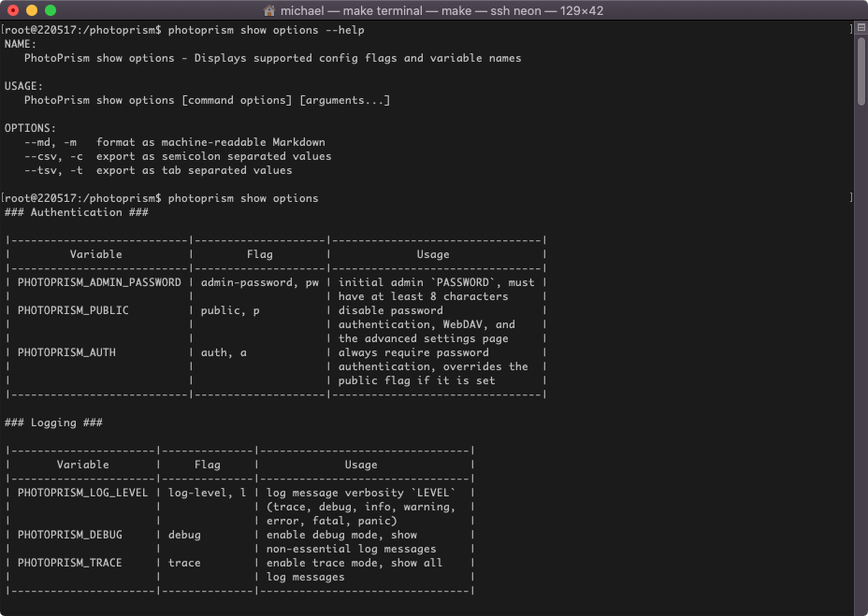Click the '--tsv, -t' option line
This screenshot has height=616, width=868.
tap(158, 170)
